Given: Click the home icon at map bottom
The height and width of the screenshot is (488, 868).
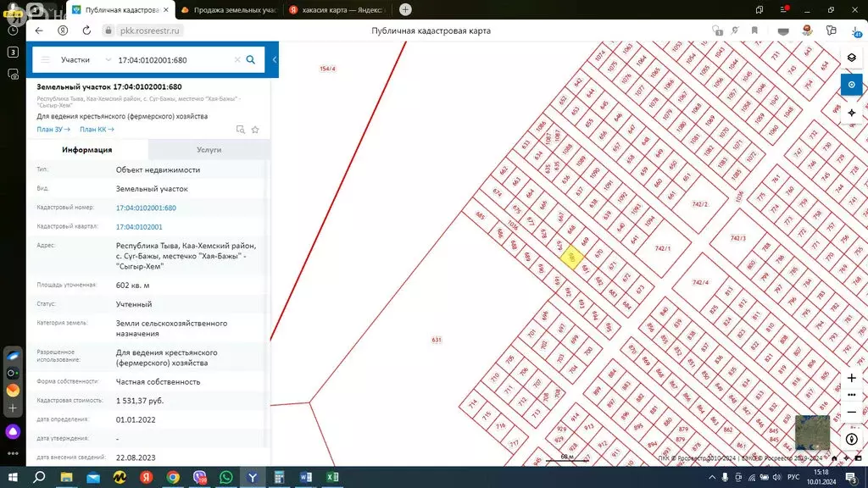Looking at the screenshot, I should point(834,458).
